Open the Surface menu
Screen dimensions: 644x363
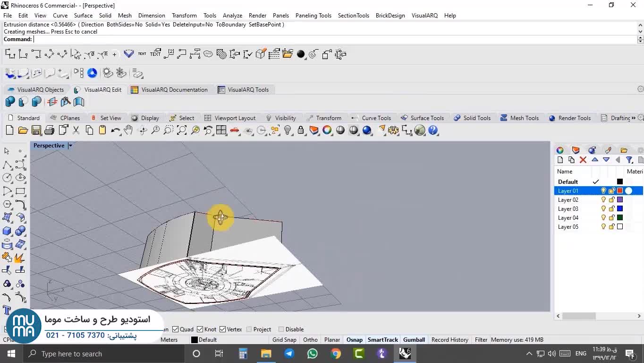click(83, 15)
